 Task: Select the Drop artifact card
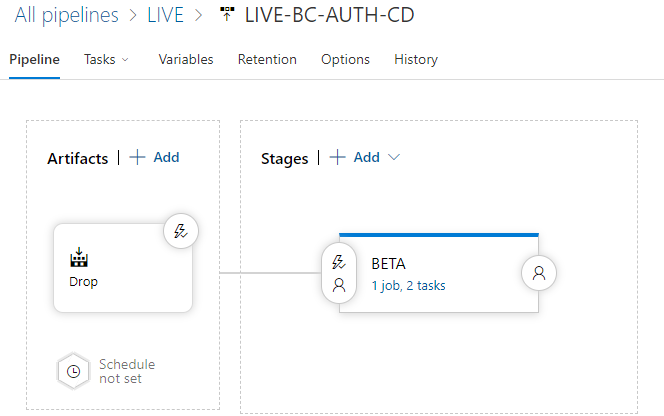(123, 268)
